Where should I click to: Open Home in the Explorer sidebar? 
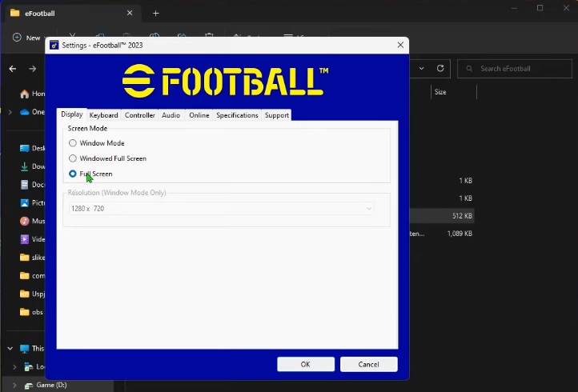(33, 94)
